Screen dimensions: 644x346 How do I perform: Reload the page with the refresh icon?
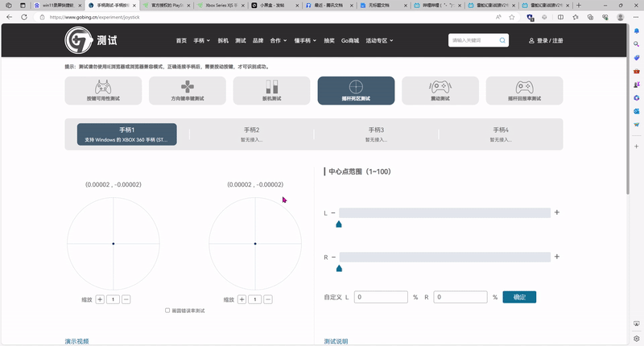click(x=24, y=17)
